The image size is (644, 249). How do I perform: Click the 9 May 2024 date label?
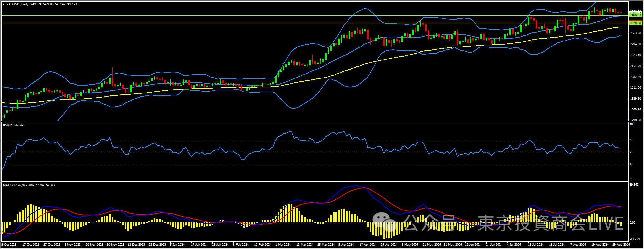410,245
